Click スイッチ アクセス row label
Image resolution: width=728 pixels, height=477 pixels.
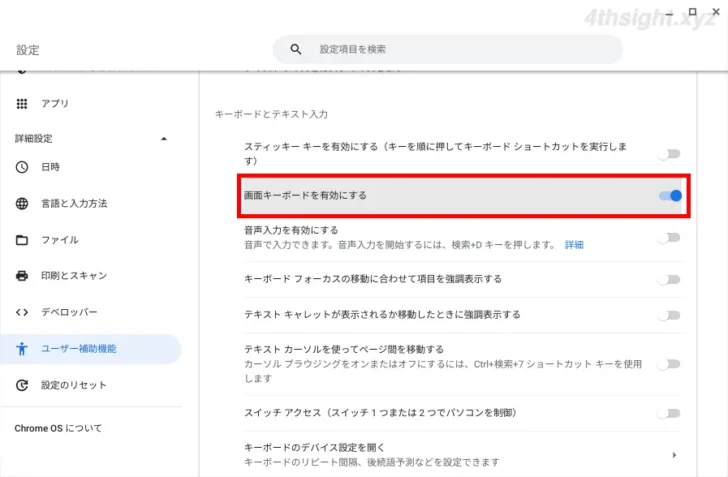point(380,413)
